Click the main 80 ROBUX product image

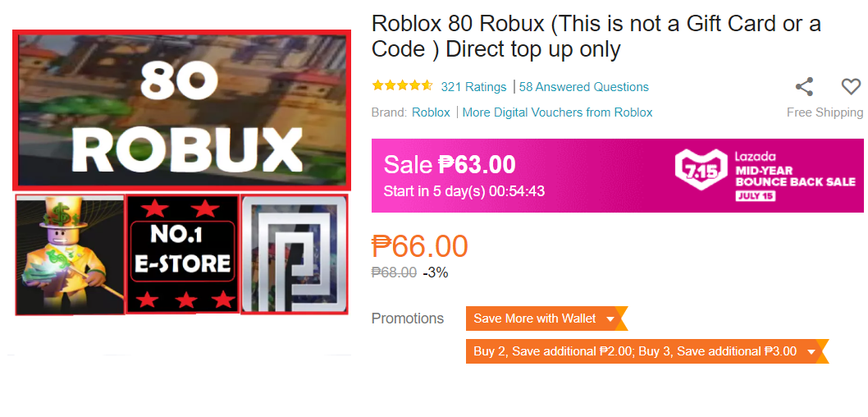(x=181, y=110)
